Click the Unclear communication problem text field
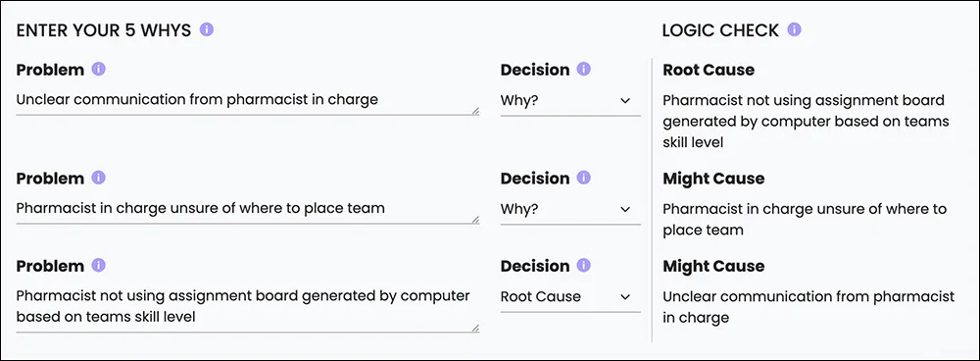This screenshot has width=980, height=361. coord(248,101)
